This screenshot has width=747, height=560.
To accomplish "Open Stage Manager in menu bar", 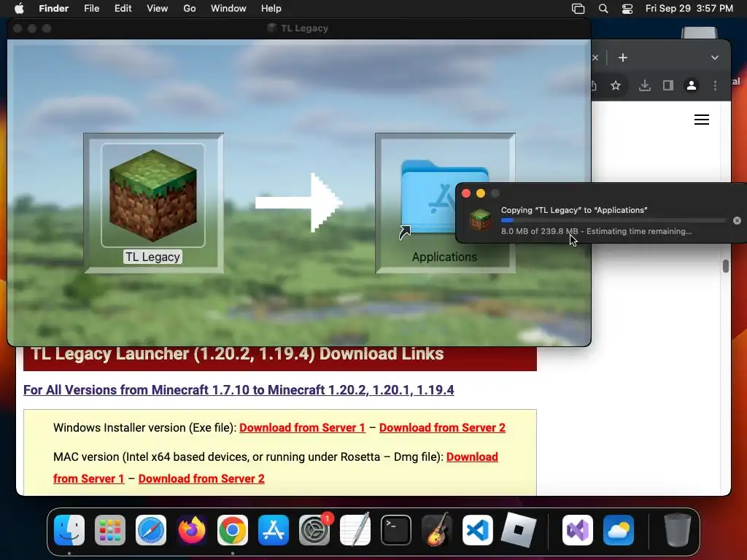I will 578,9.
